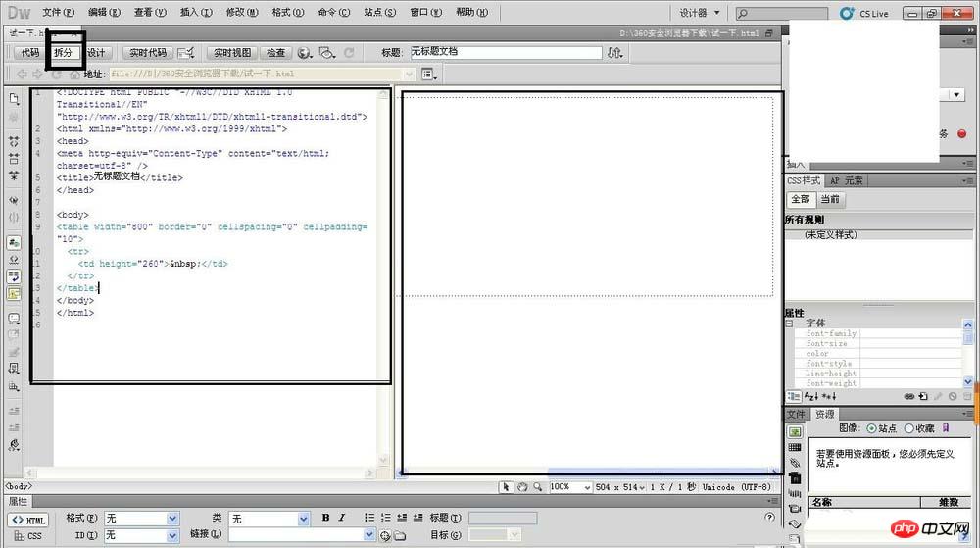The image size is (980, 548).
Task: Select the 站点 radio button in Assets panel
Action: click(x=872, y=428)
